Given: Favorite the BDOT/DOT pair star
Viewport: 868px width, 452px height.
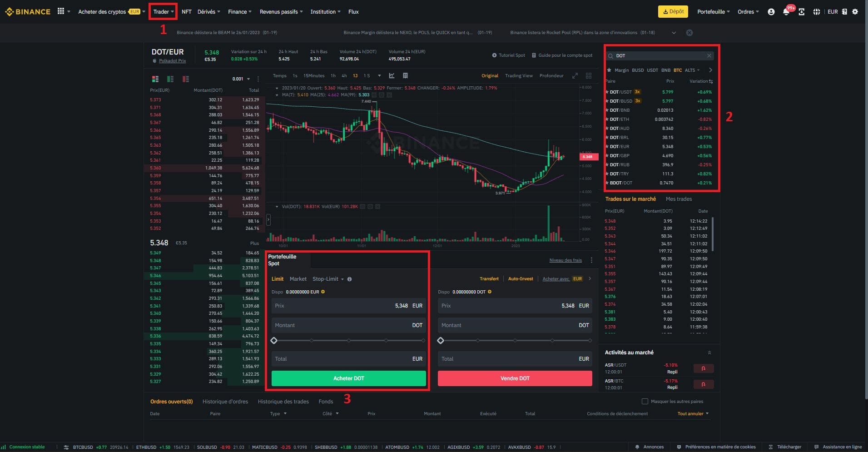Looking at the screenshot, I should pos(607,183).
